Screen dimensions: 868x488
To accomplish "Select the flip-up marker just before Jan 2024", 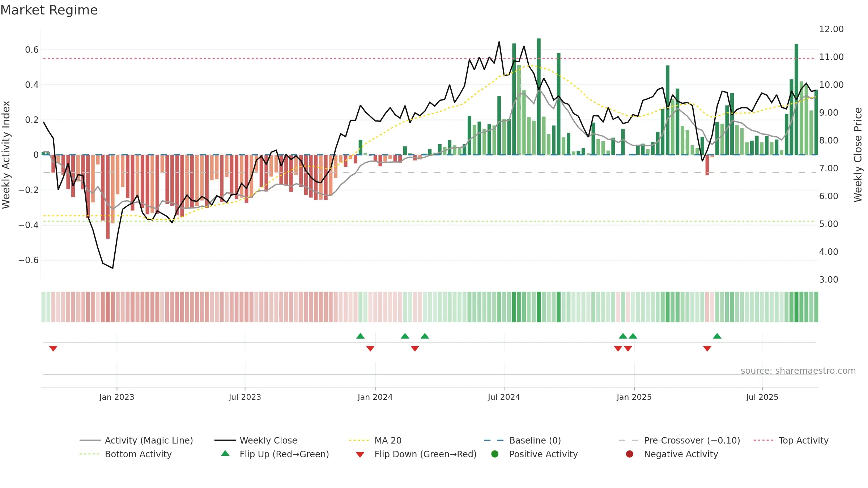I will point(360,336).
